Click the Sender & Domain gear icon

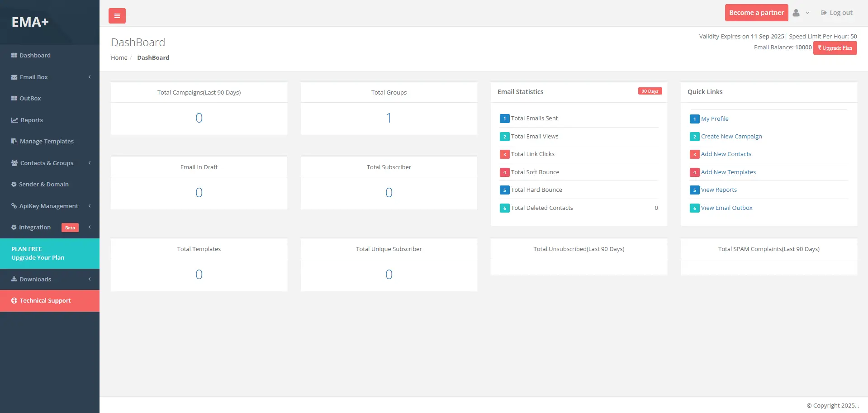[14, 184]
